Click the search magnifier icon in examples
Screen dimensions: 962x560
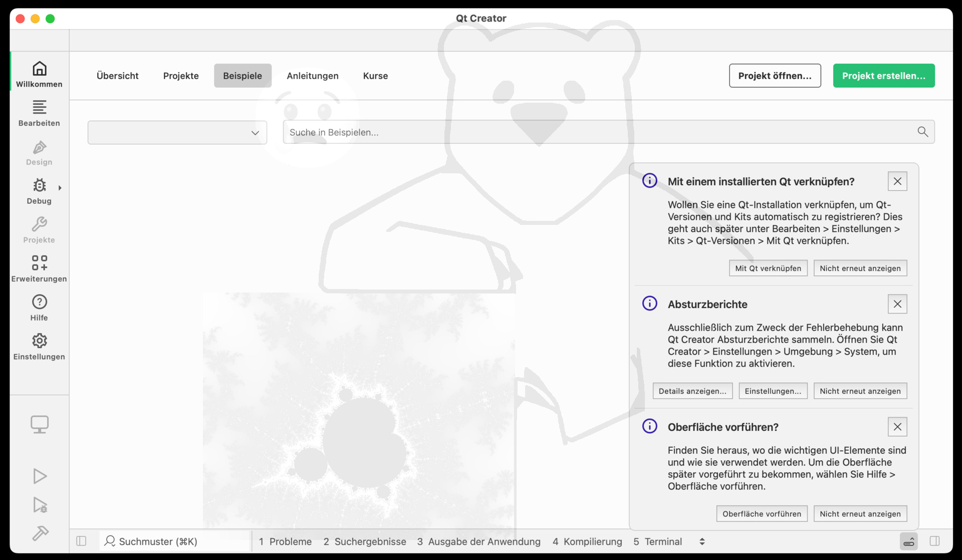point(922,132)
